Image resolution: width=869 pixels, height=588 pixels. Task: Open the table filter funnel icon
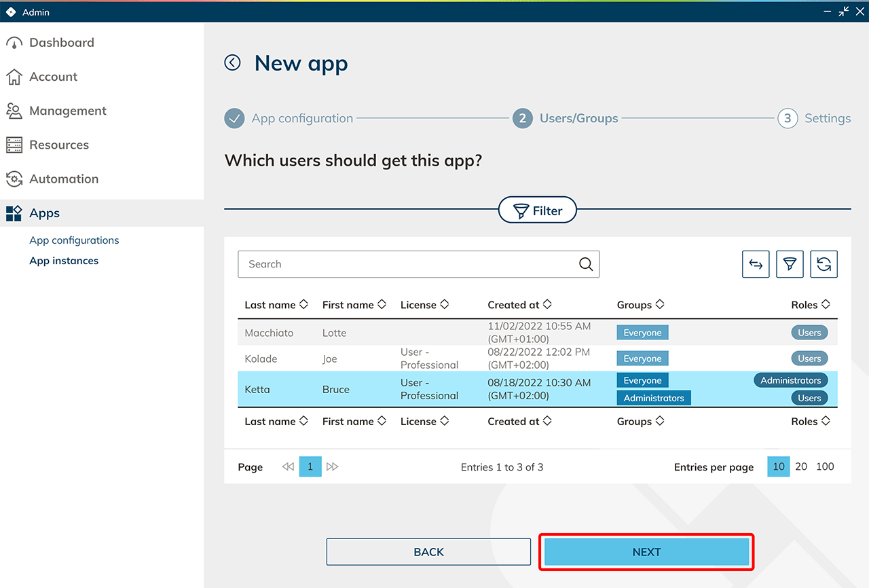click(x=790, y=265)
